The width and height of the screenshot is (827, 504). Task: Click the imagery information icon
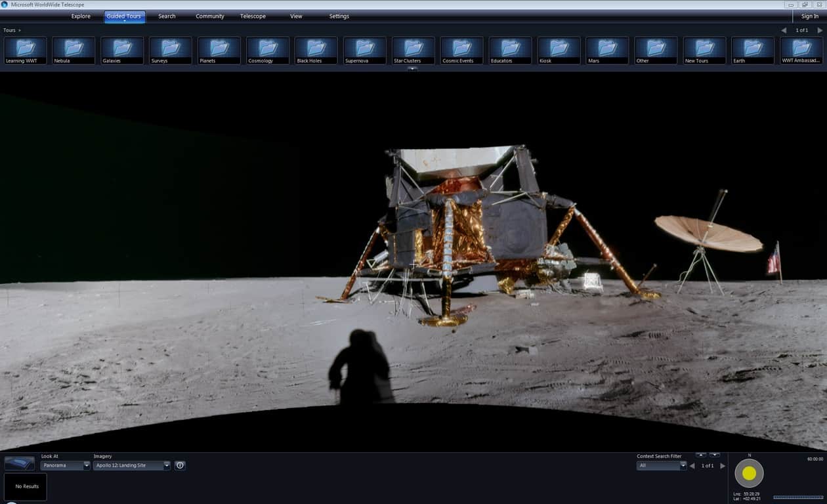(x=180, y=465)
